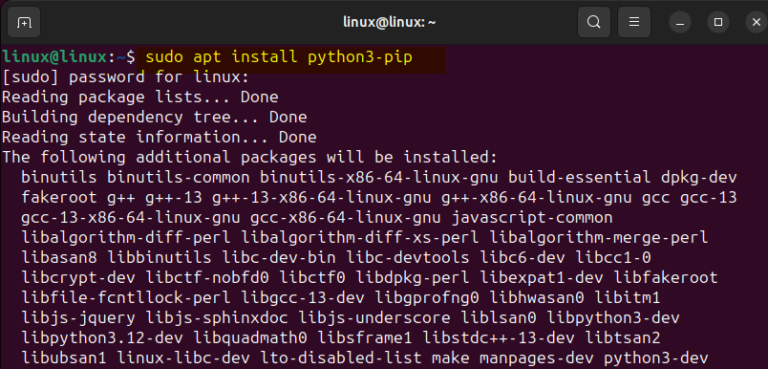768x369 pixels.
Task: Click the '[sudo] password for linux:' line
Action: click(125, 77)
